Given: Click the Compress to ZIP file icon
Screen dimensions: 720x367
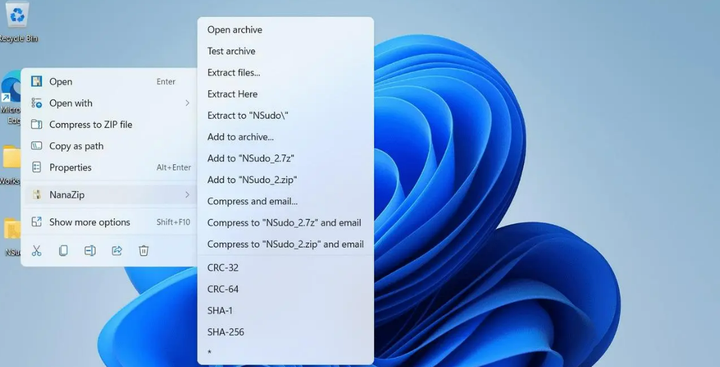Looking at the screenshot, I should point(36,124).
